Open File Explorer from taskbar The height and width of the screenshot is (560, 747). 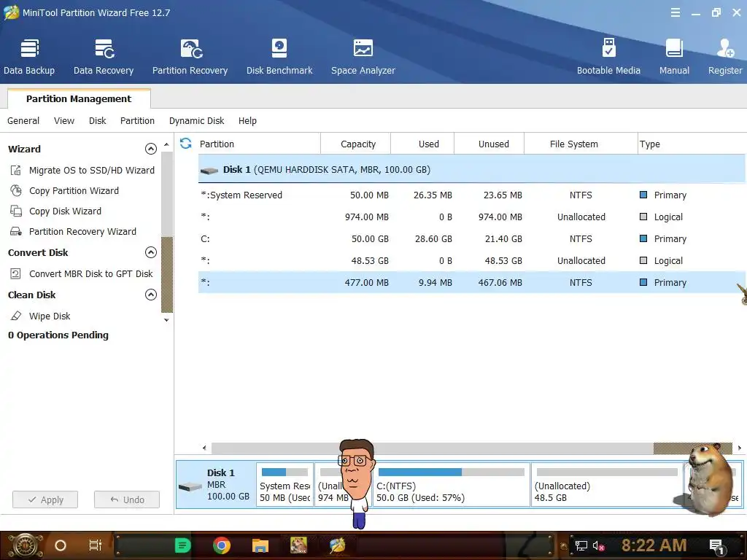[260, 545]
